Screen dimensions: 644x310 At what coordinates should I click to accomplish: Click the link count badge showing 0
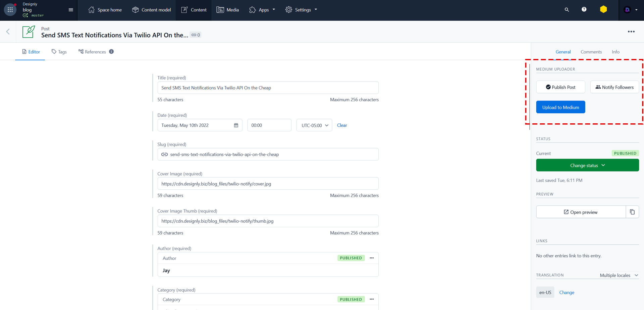196,35
